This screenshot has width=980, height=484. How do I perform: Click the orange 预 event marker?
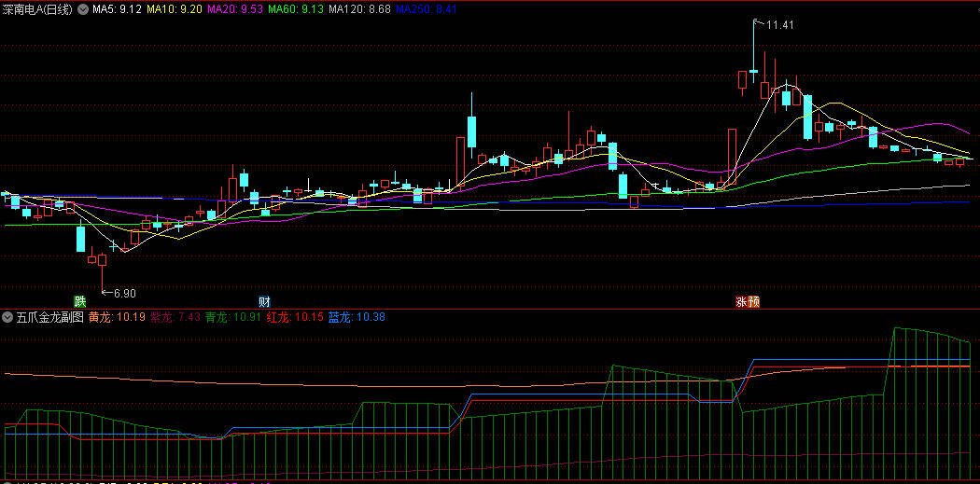tap(753, 301)
